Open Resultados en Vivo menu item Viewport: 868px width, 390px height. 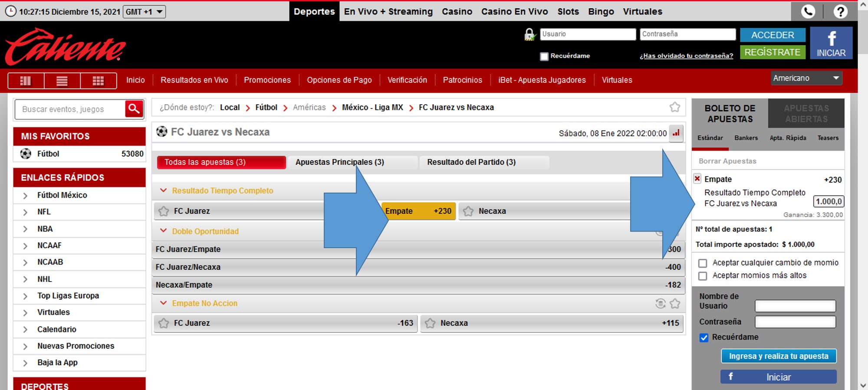tap(194, 80)
